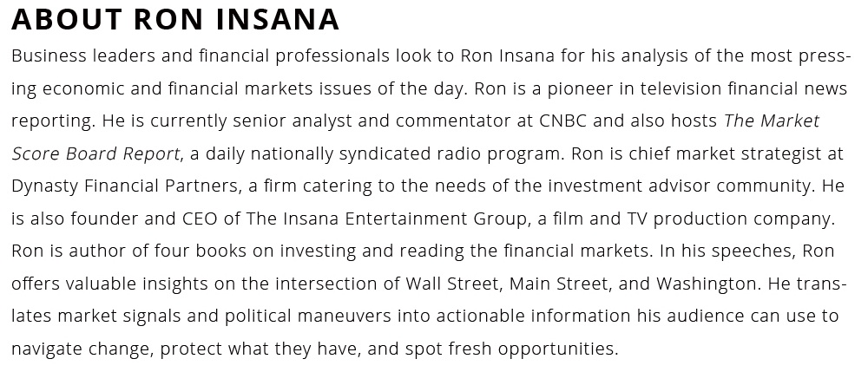Click the words "Business leaders" in the paragraph
Viewport: 868px width, 372px height.
[74, 56]
